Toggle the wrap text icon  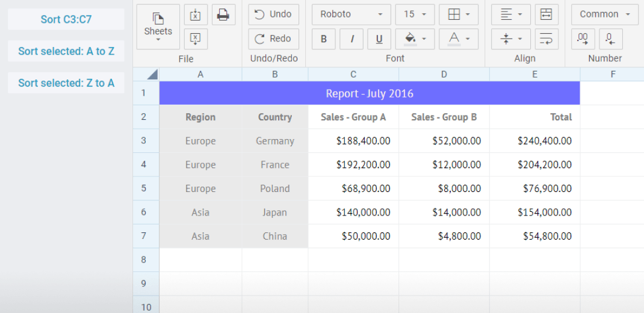coord(546,39)
